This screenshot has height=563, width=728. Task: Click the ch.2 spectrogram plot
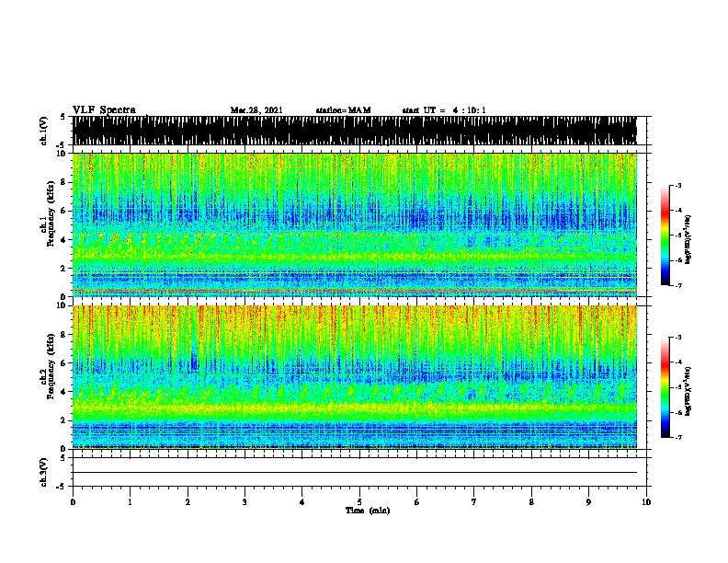[x=354, y=377]
